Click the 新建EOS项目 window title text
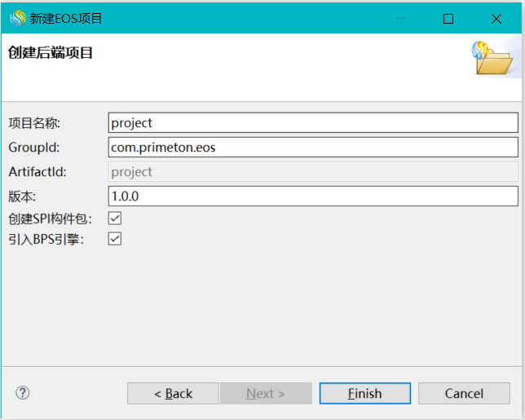The width and height of the screenshot is (525, 420). (67, 18)
